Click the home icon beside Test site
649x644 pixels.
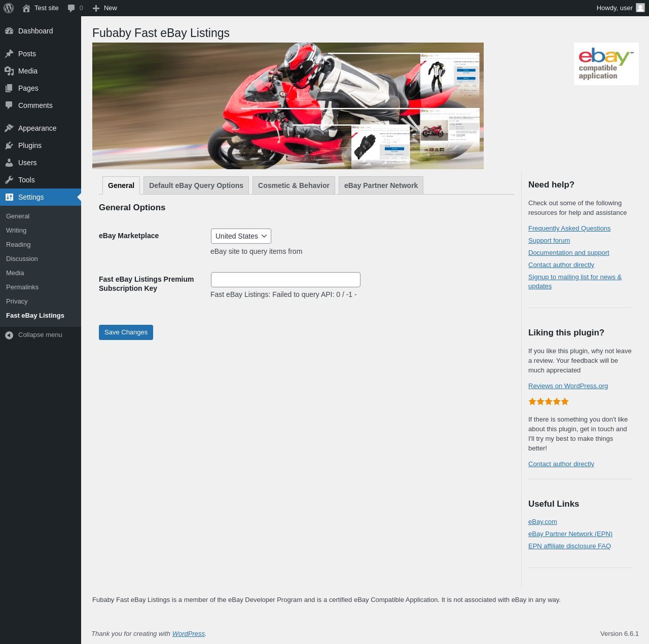click(26, 8)
